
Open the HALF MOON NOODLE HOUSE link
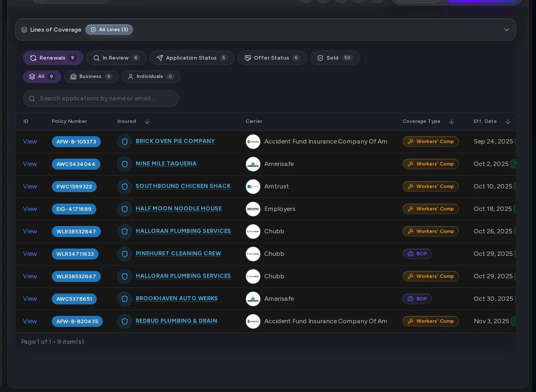(x=179, y=209)
